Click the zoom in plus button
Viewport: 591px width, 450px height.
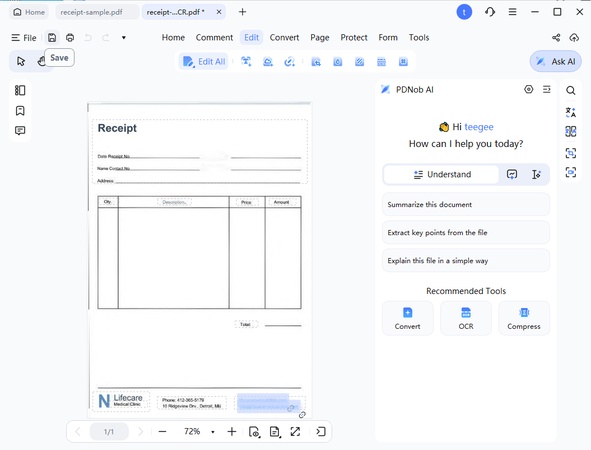coord(232,432)
